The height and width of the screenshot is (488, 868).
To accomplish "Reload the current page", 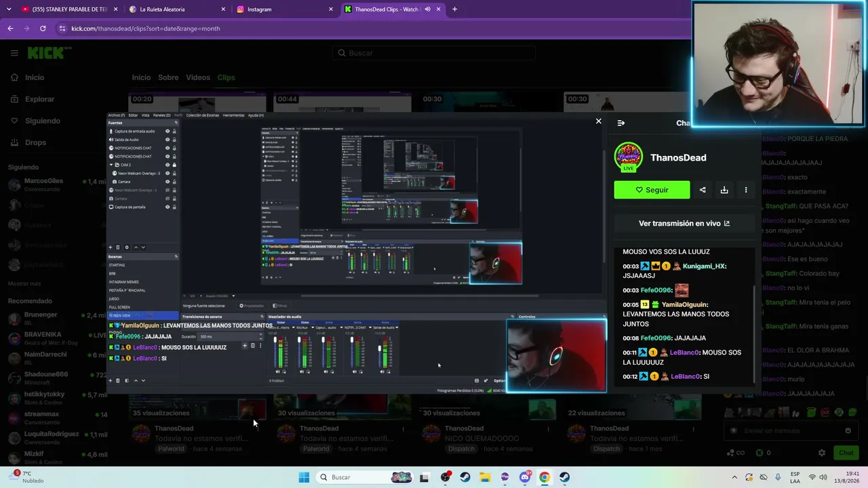I will pos(43,28).
